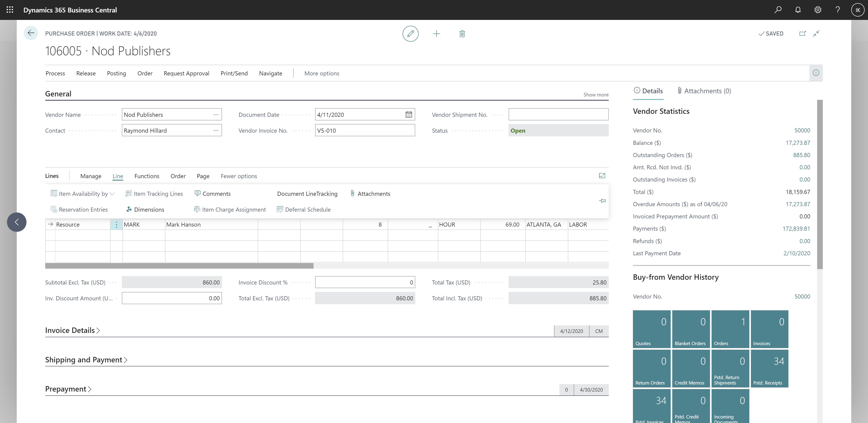The width and height of the screenshot is (868, 423).
Task: Click the Request Approval button
Action: tap(186, 73)
